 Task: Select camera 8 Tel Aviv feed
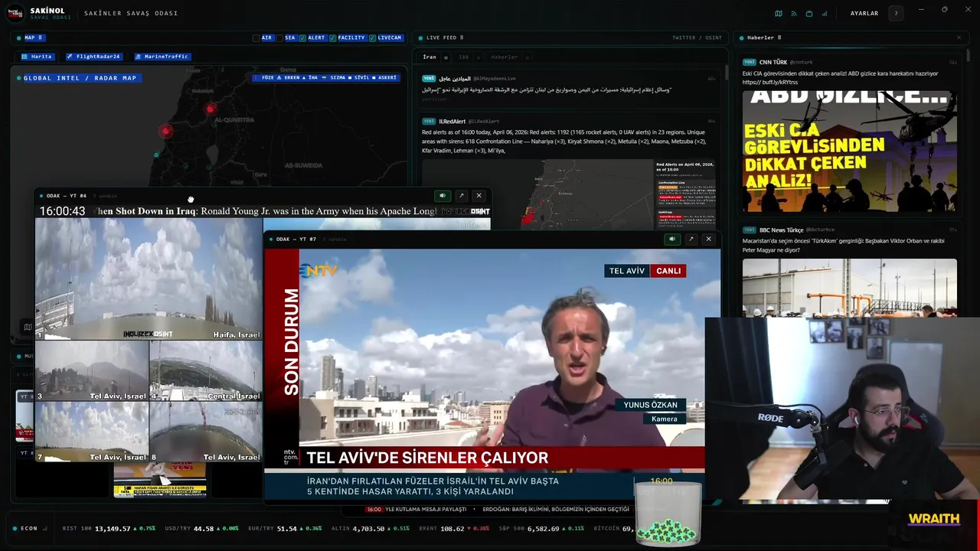click(206, 432)
